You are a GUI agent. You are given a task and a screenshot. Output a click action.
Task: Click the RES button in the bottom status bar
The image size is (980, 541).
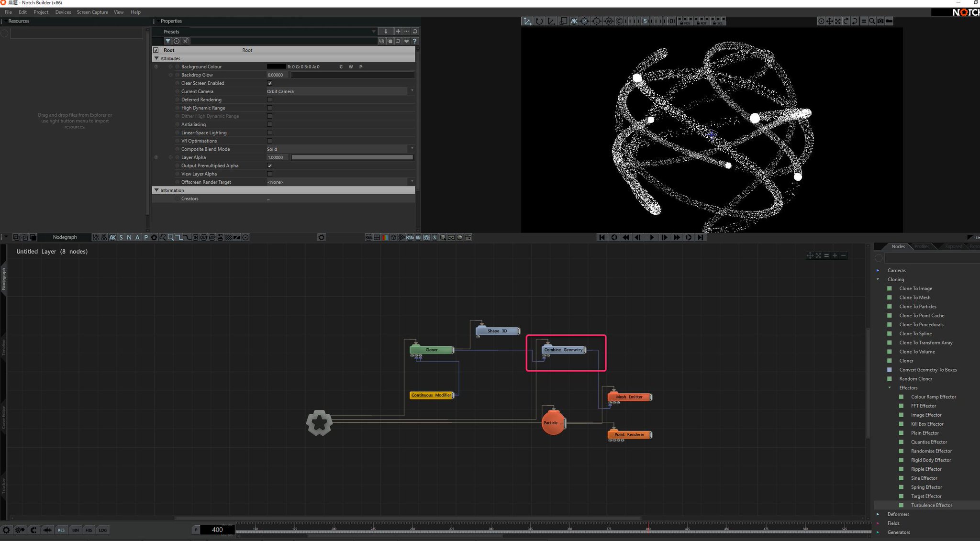click(x=61, y=530)
